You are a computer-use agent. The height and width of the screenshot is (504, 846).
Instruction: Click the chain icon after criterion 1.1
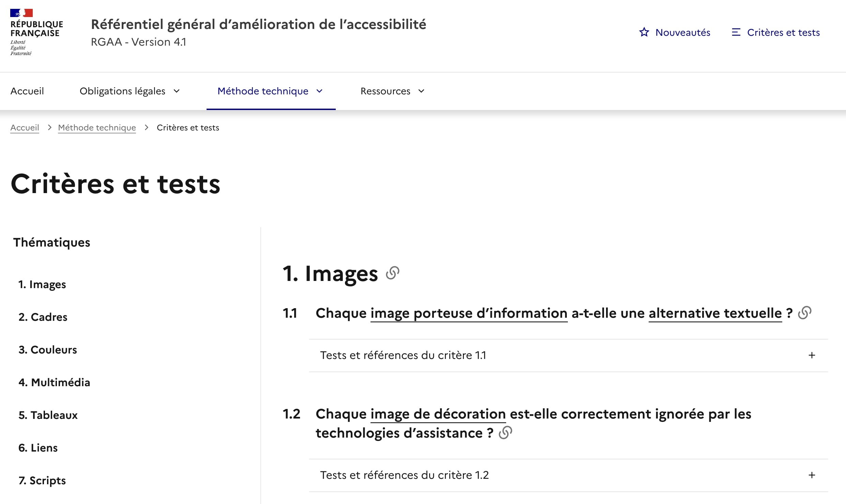point(805,312)
